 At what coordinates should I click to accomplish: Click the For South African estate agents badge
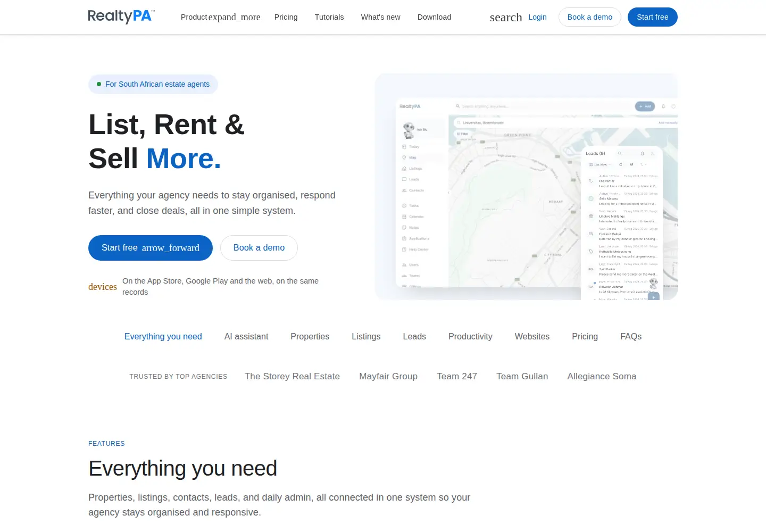(153, 84)
